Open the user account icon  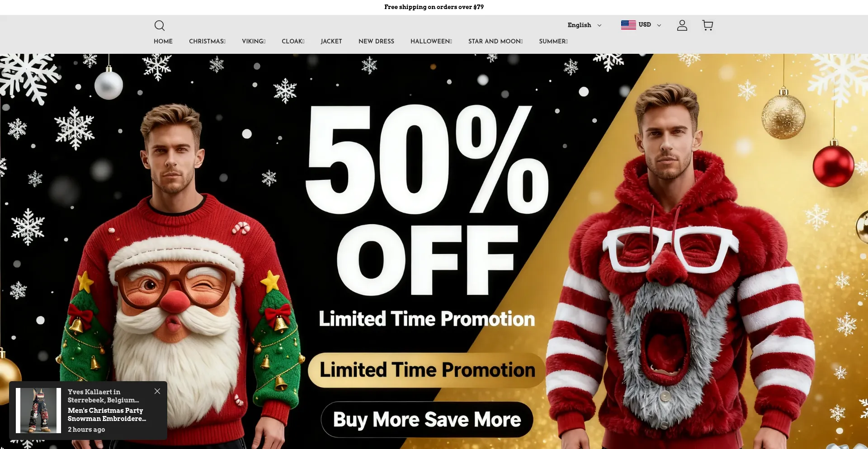(682, 25)
